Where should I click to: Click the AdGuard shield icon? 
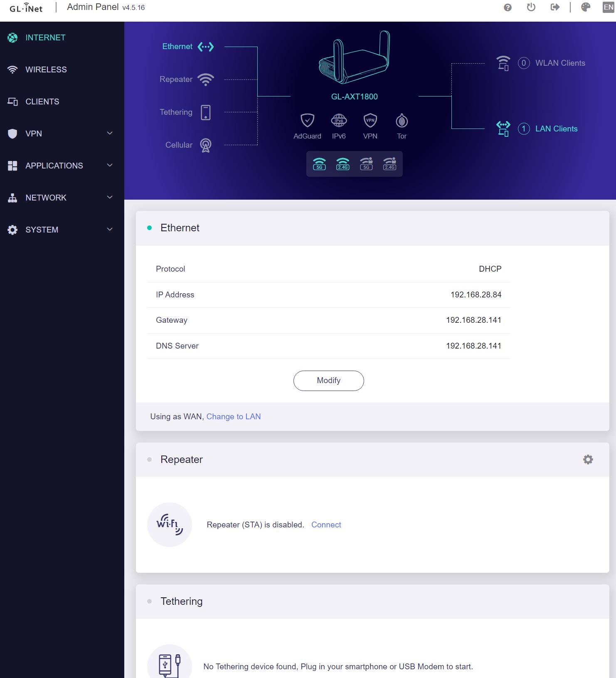point(307,121)
